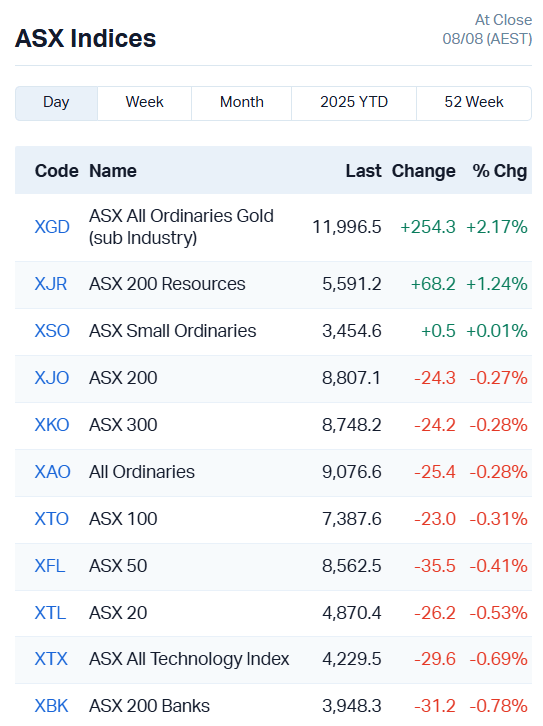The width and height of the screenshot is (543, 726).
Task: Click the +68.2 change value
Action: pyautogui.click(x=433, y=284)
